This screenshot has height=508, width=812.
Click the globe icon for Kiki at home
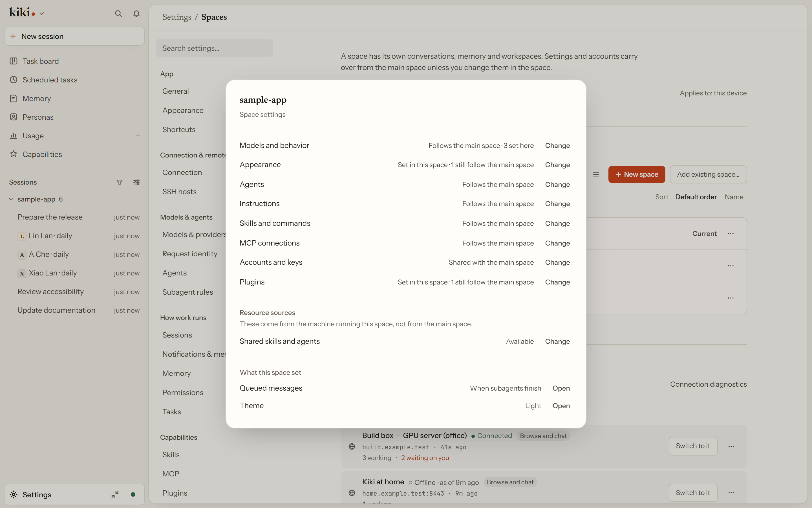(352, 493)
